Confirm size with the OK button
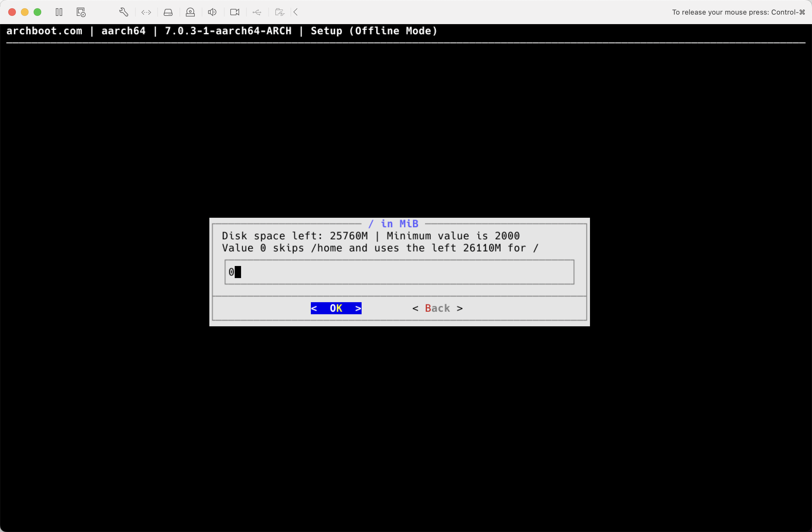The height and width of the screenshot is (532, 812). click(x=336, y=308)
